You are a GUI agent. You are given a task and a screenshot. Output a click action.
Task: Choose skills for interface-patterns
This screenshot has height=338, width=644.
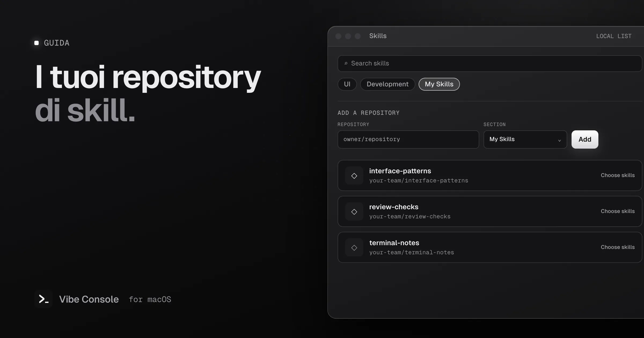[618, 175]
